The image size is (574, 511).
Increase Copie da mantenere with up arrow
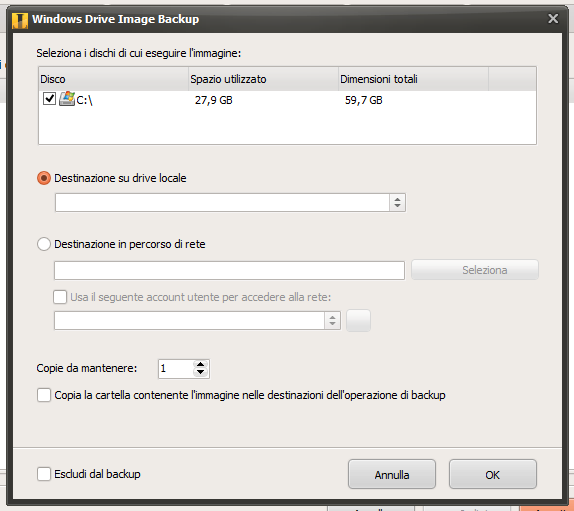point(200,365)
